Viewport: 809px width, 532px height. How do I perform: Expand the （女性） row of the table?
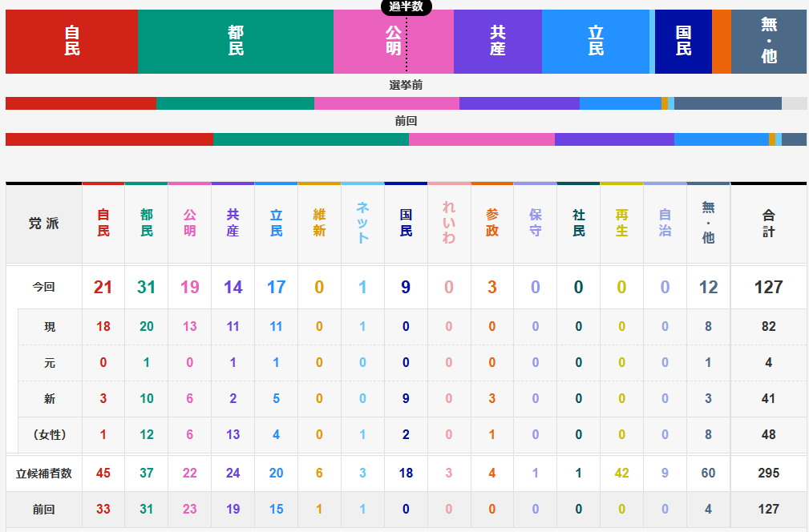click(x=43, y=435)
